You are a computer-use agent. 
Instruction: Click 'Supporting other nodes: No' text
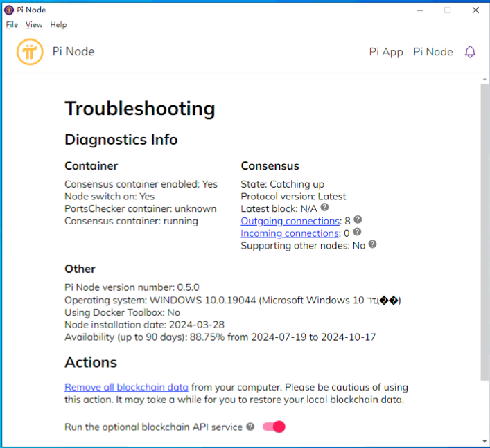(303, 246)
